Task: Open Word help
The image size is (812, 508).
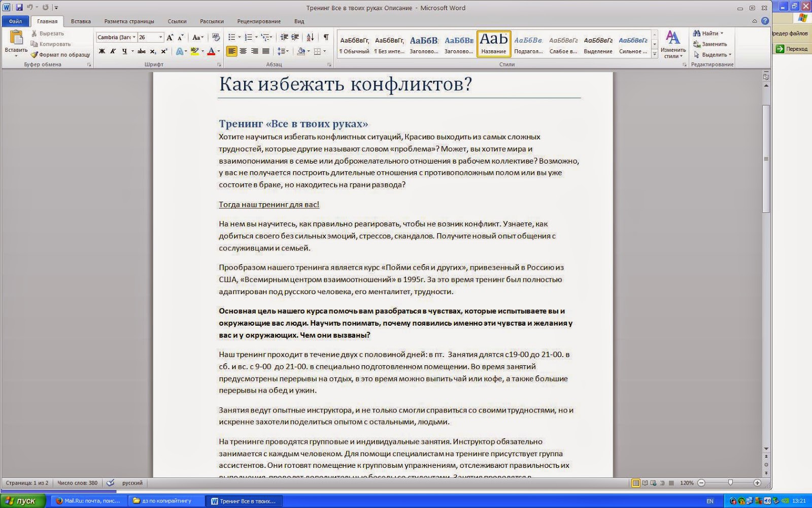Action: [x=765, y=21]
